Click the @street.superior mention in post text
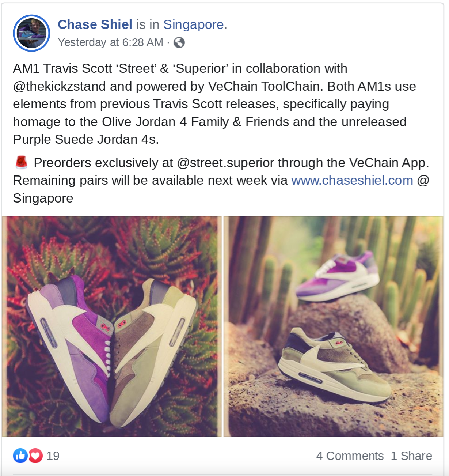The image size is (449, 476). coord(225,163)
